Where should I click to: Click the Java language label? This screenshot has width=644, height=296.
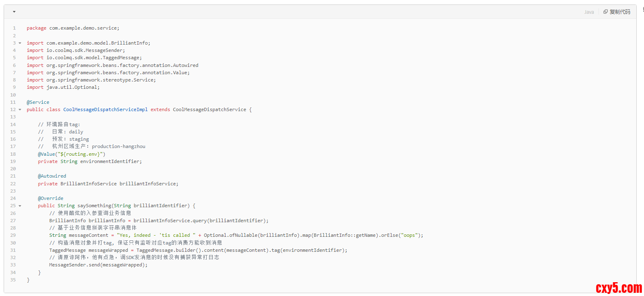[589, 12]
